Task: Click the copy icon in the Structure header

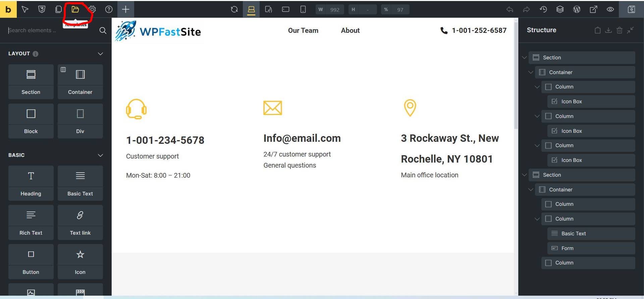Action: (597, 30)
